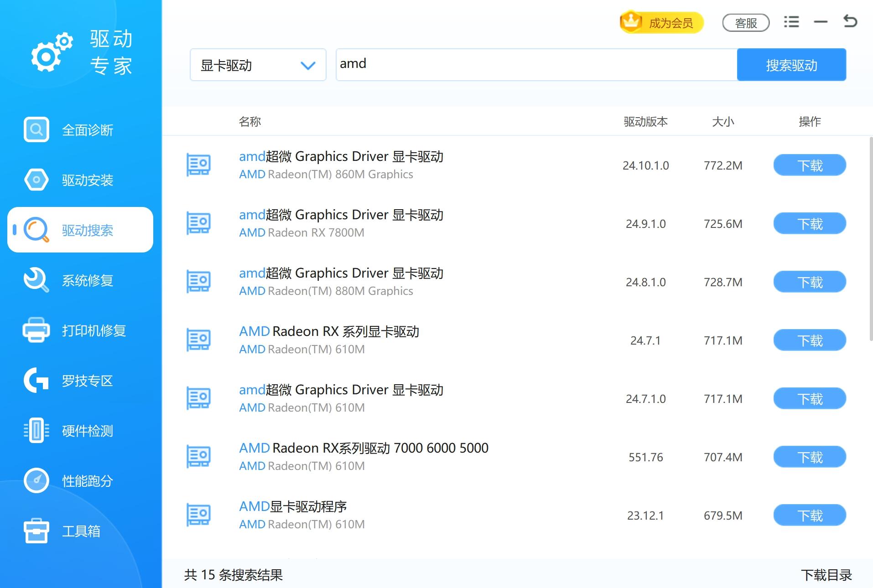
Task: Click the 大小 column header
Action: [723, 121]
